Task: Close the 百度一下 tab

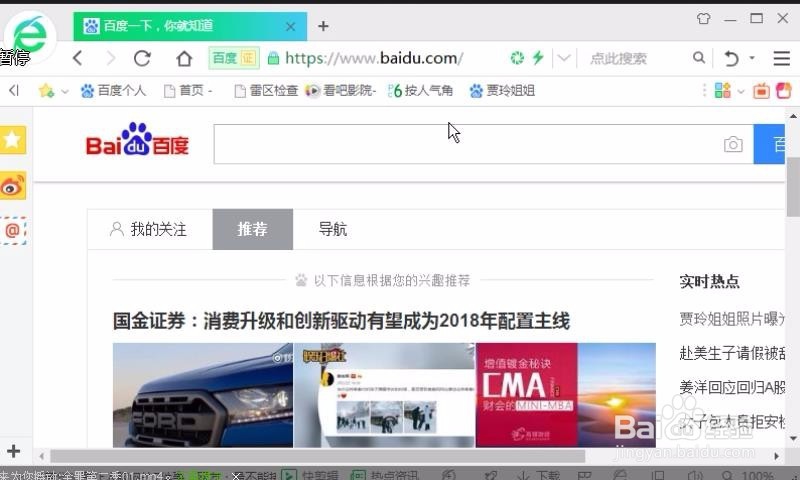Action: (290, 27)
